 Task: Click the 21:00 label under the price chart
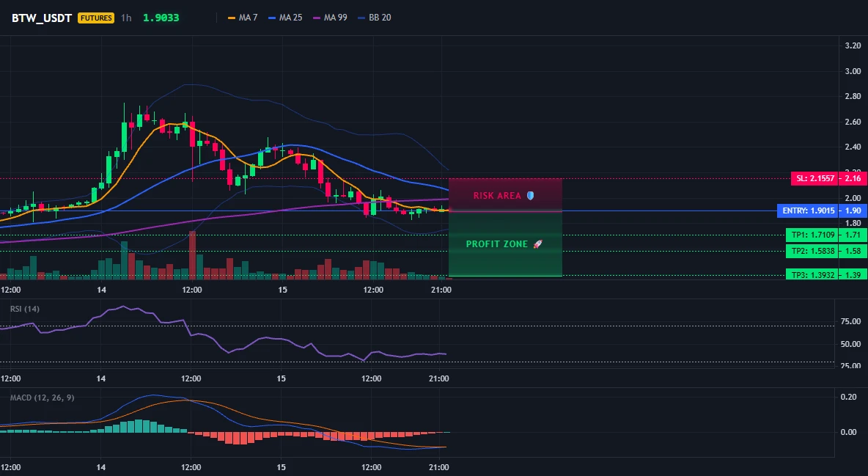pos(441,290)
